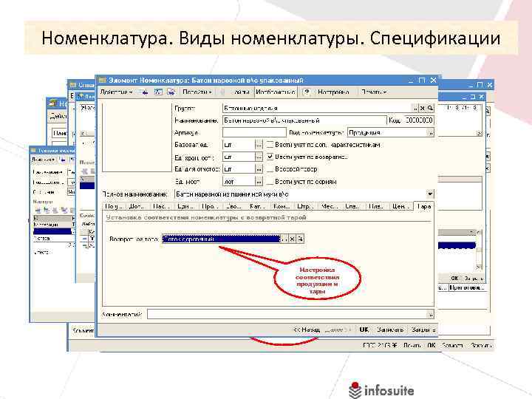Click the first toolbar icon after Действия

coord(144,92)
